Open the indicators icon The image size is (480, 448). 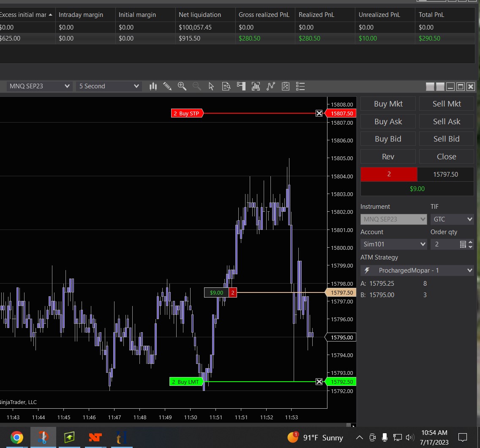click(x=256, y=86)
